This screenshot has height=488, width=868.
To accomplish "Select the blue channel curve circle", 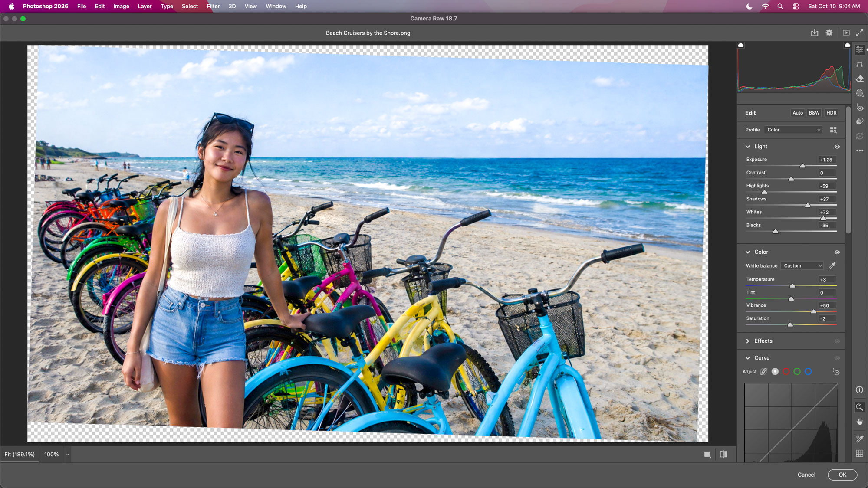I will (x=808, y=372).
